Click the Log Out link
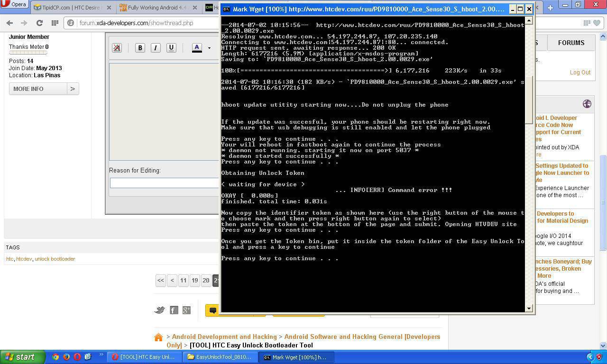Viewport: 607px width, 364px height. click(580, 72)
